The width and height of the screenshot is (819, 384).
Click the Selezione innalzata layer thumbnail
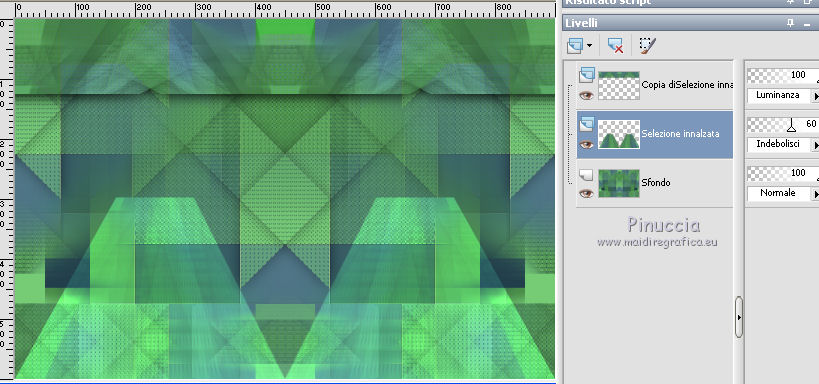coord(618,134)
